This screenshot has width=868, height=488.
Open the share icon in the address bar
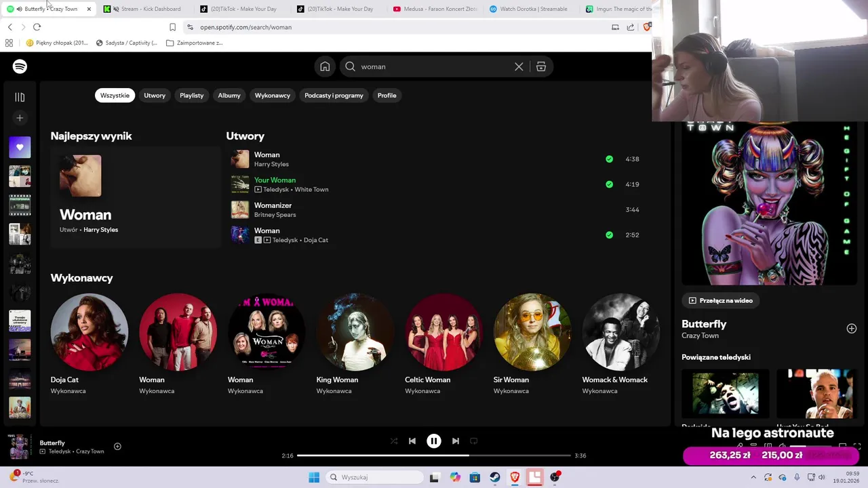coord(631,27)
